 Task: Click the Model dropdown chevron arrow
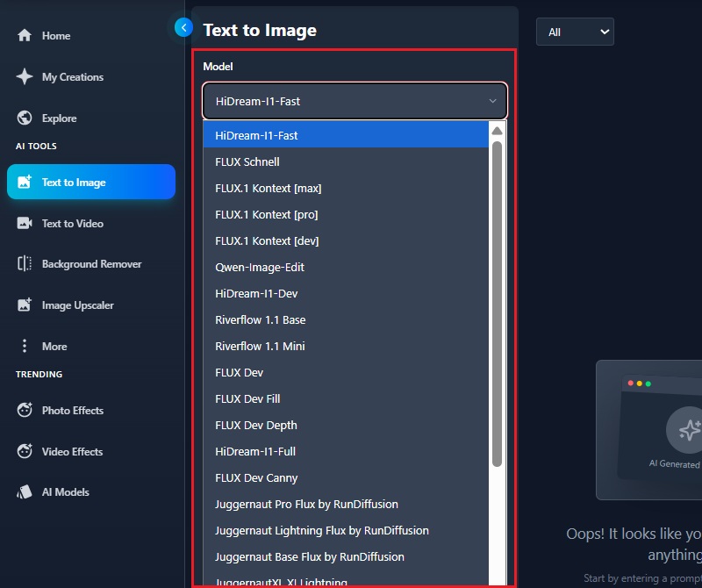pos(492,101)
